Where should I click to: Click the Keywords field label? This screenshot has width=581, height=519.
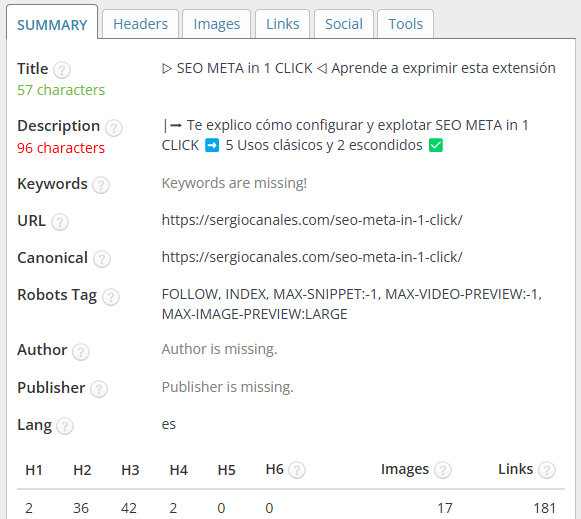(52, 184)
